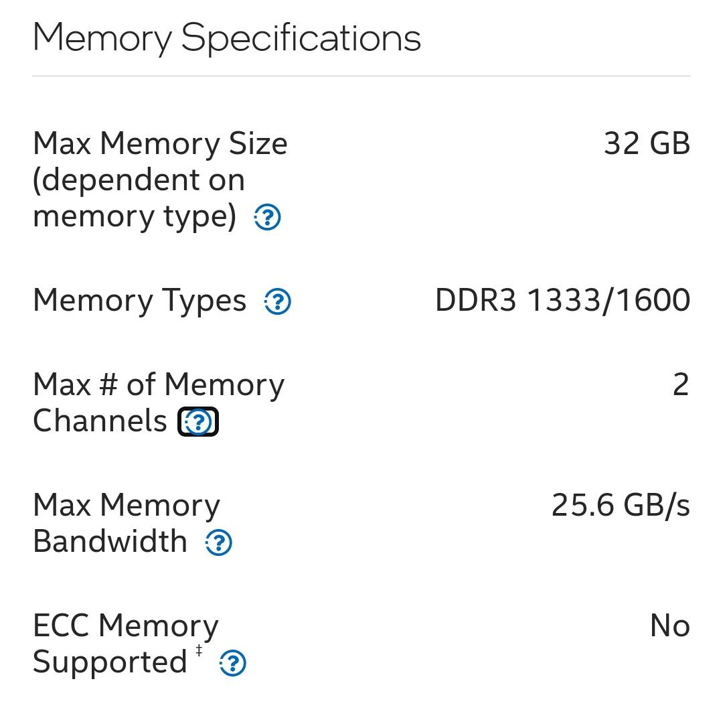Click the divider line under the heading

pos(361,76)
